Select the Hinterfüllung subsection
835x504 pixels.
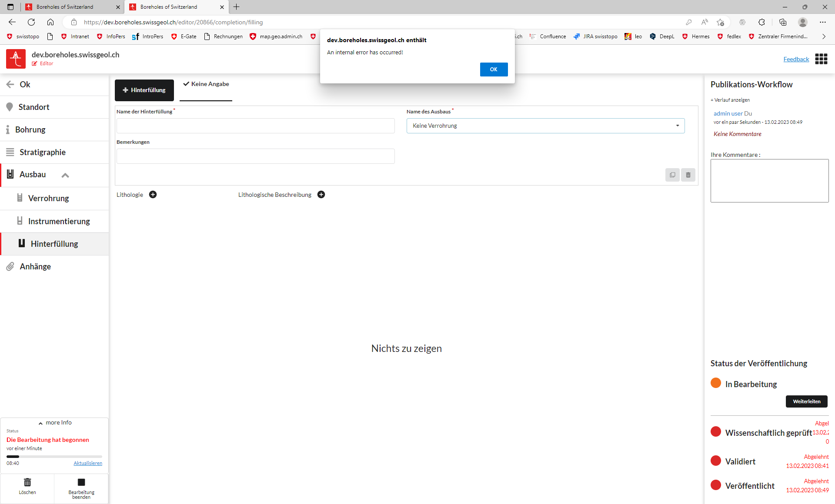pos(54,244)
